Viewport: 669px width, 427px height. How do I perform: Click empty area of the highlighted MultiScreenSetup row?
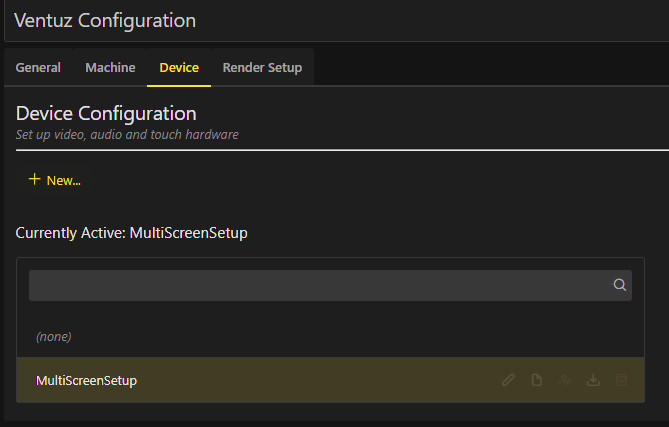320,380
